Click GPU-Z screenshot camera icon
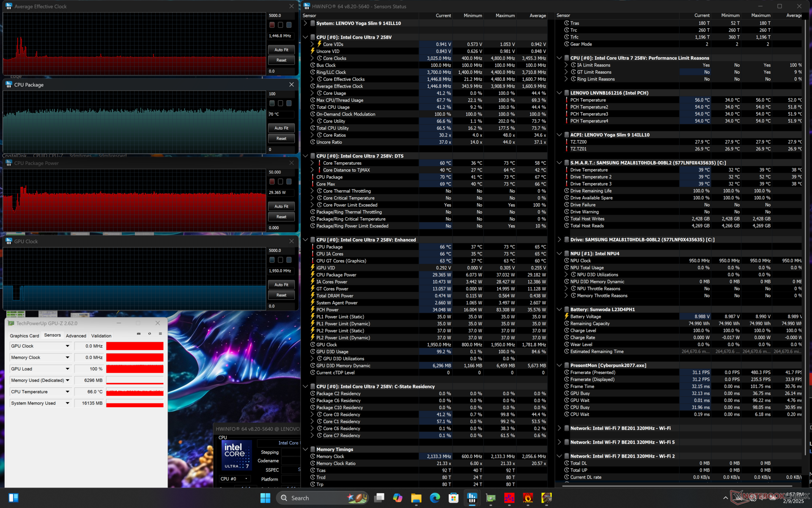The image size is (812, 508). [x=139, y=334]
